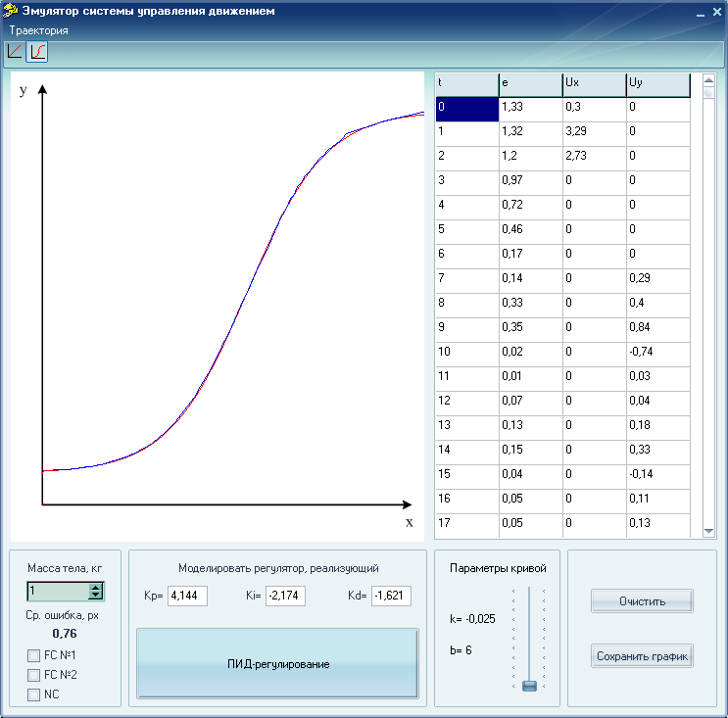Select e cell 0,17 in row 6
The image size is (728, 718).
pos(531,257)
